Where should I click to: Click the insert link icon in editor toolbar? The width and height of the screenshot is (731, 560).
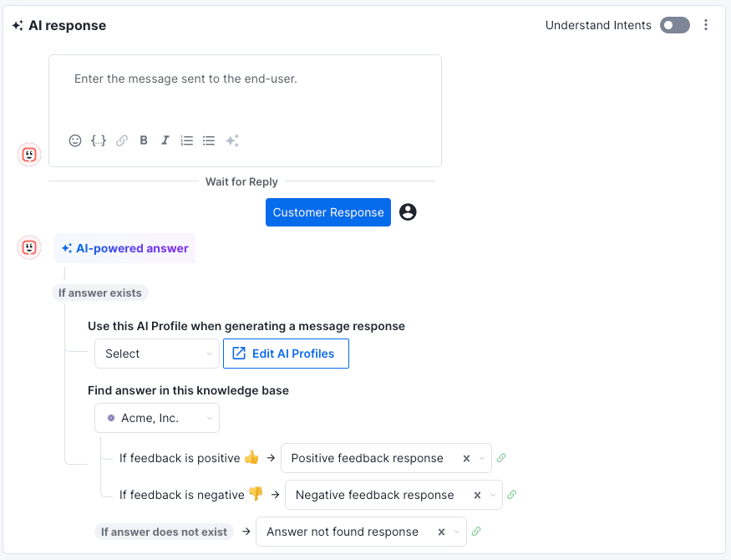pyautogui.click(x=122, y=140)
